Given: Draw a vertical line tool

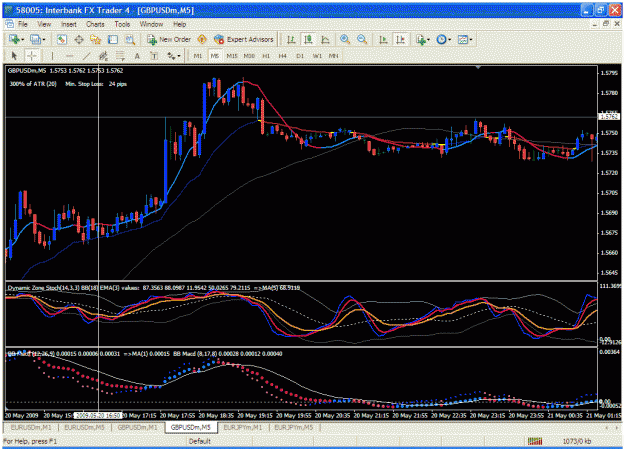Looking at the screenshot, I should (52, 56).
